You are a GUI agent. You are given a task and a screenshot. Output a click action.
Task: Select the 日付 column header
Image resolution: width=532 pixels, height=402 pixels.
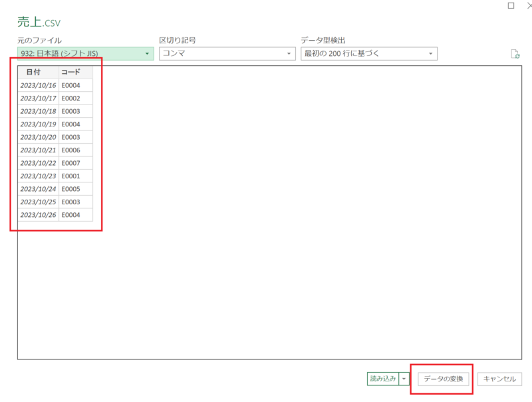[38, 72]
